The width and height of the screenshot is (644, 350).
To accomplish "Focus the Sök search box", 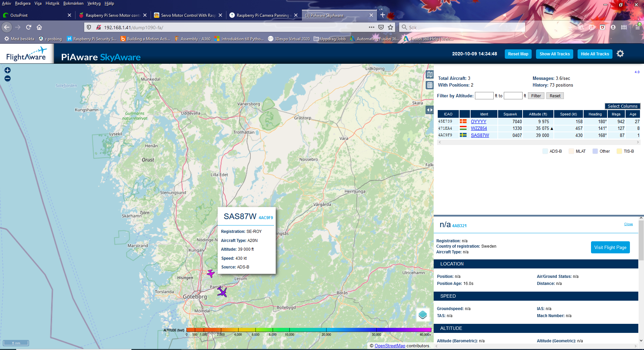I will 463,27.
